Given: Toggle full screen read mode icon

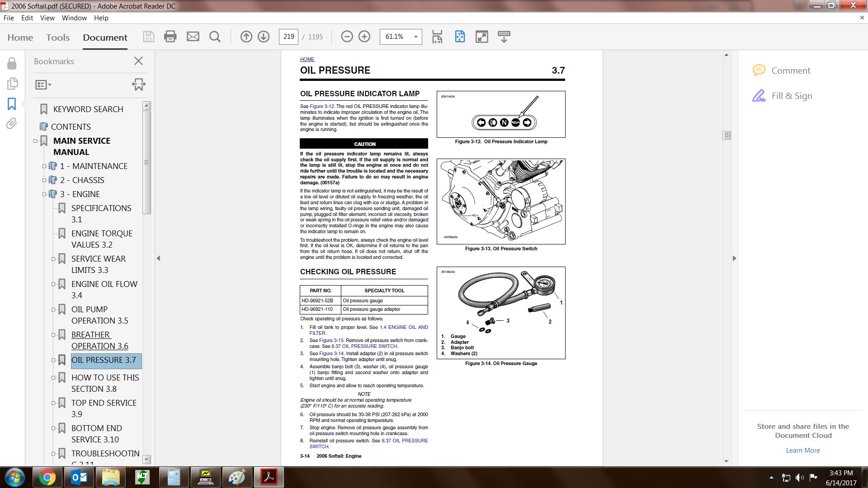Looking at the screenshot, I should 482,37.
